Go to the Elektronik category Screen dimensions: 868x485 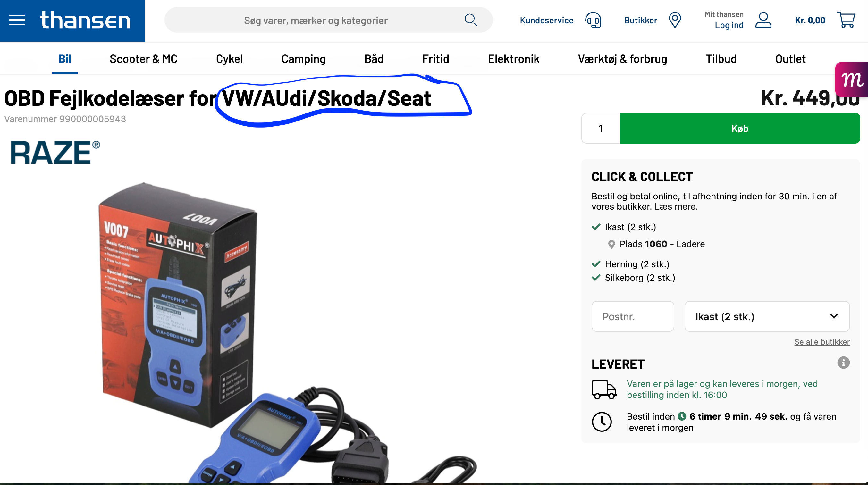(x=514, y=59)
